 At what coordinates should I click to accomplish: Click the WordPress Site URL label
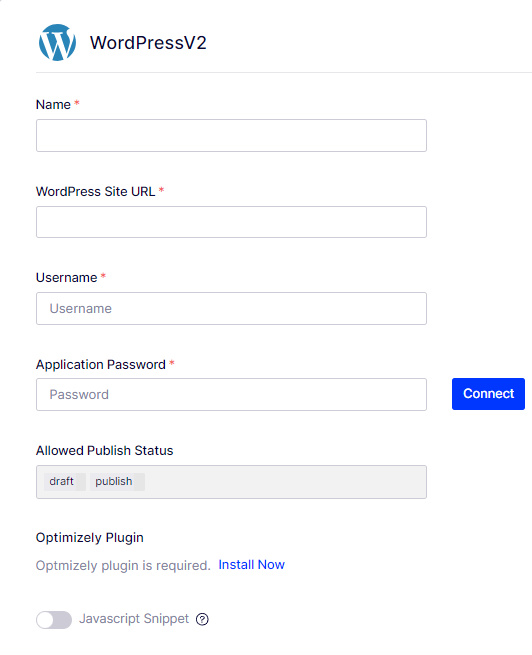(x=95, y=191)
